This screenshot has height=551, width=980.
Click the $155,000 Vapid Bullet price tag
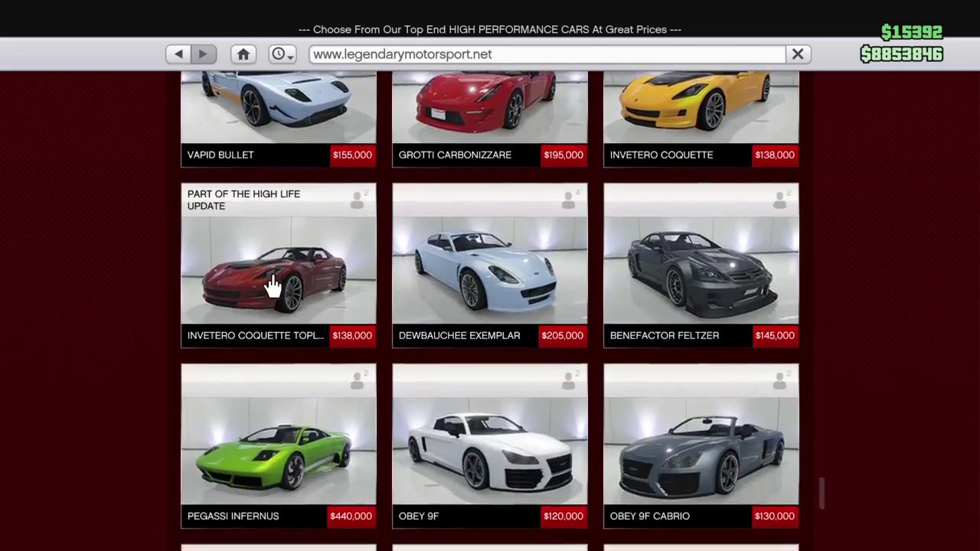[x=352, y=155]
